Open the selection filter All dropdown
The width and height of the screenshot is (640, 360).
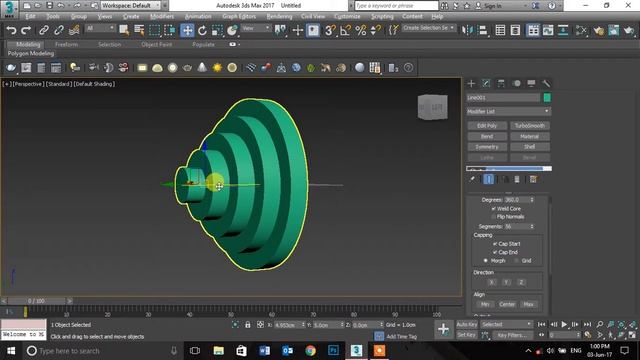coord(100,28)
